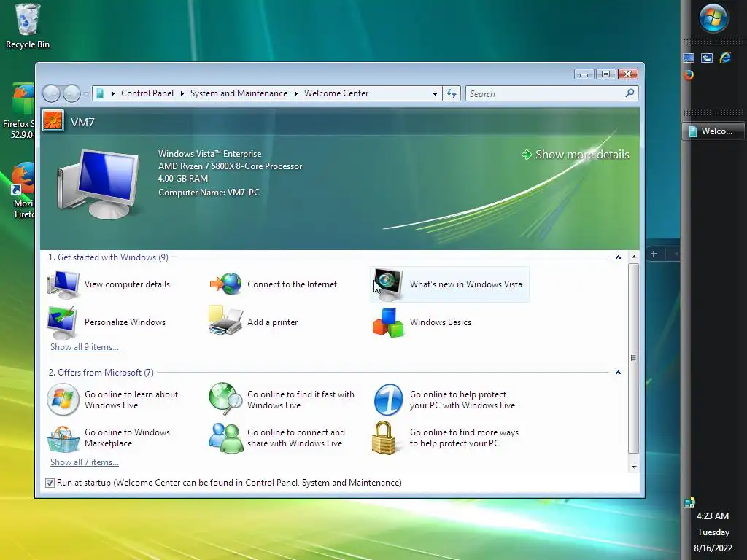
Task: Click Switch between windows Quick Launch icon
Action: click(x=707, y=58)
